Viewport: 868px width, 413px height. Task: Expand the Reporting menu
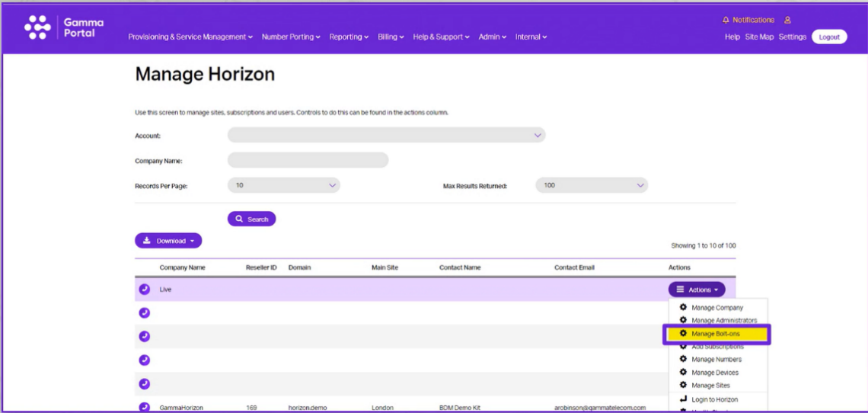(x=349, y=37)
